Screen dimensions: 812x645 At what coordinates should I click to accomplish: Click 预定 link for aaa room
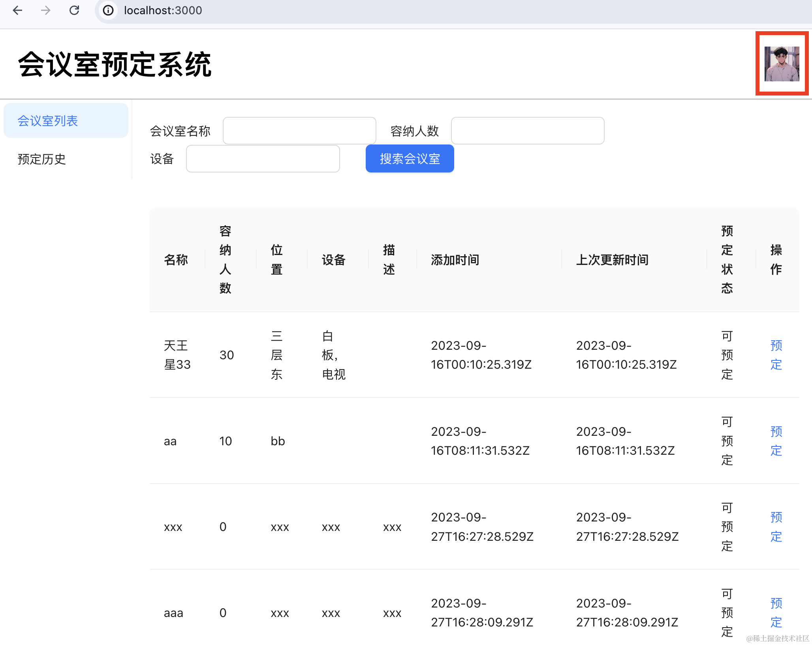coord(776,613)
